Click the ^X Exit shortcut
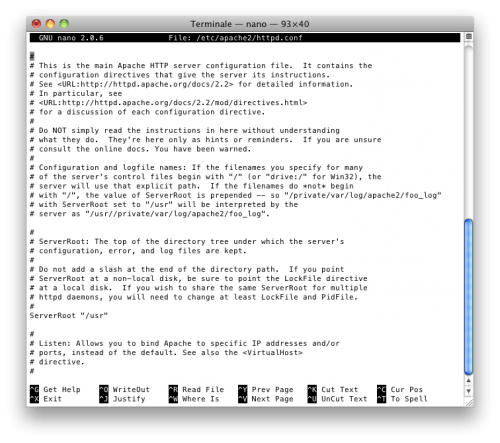This screenshot has width=500, height=443. (46, 399)
